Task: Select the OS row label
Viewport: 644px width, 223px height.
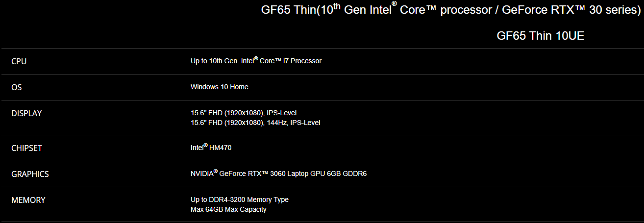Action: (x=17, y=87)
